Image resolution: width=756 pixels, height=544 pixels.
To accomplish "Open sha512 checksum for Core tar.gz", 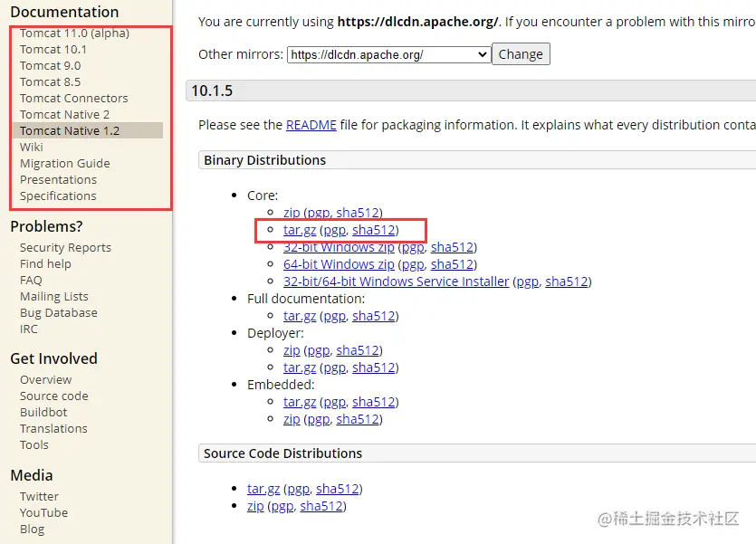I will (374, 230).
